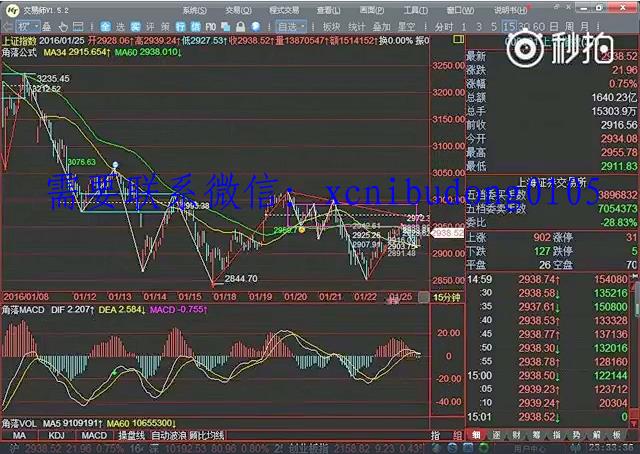
Task: Click the small square box left of 15分钟
Action: 424,298
